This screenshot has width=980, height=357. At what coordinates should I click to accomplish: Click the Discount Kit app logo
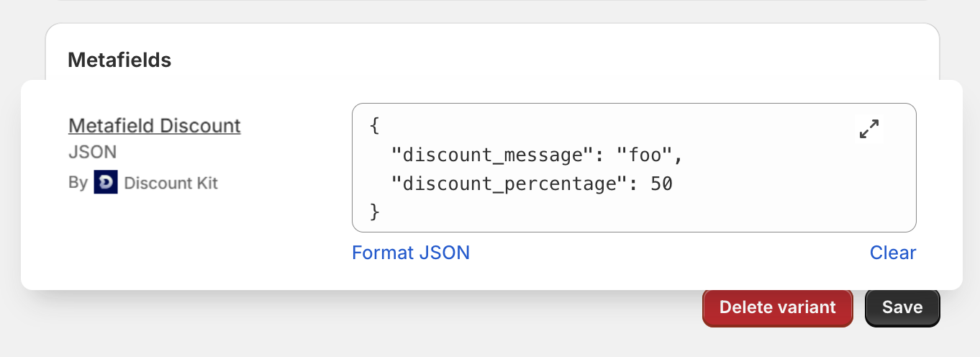106,183
